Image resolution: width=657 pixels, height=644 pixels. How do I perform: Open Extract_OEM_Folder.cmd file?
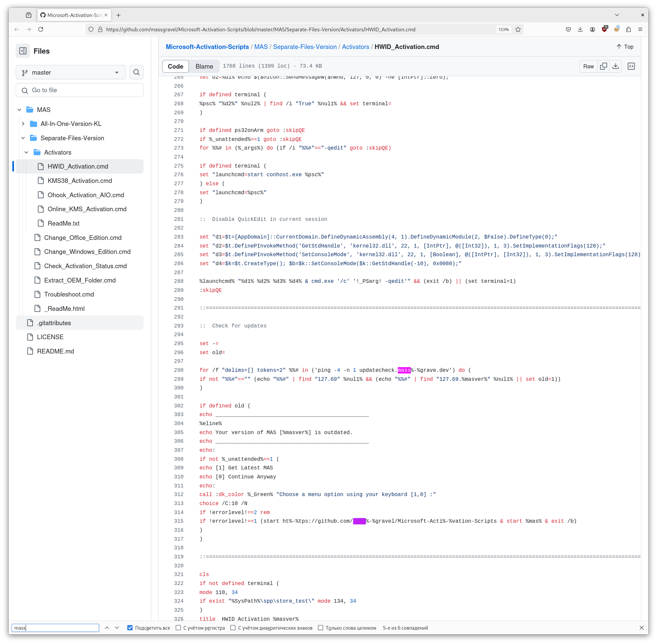80,281
